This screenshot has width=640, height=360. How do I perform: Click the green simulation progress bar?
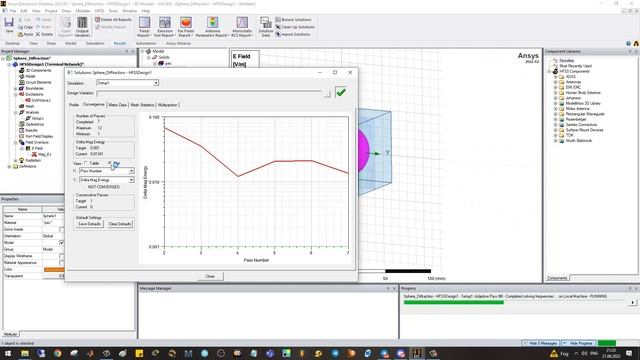(x=453, y=302)
